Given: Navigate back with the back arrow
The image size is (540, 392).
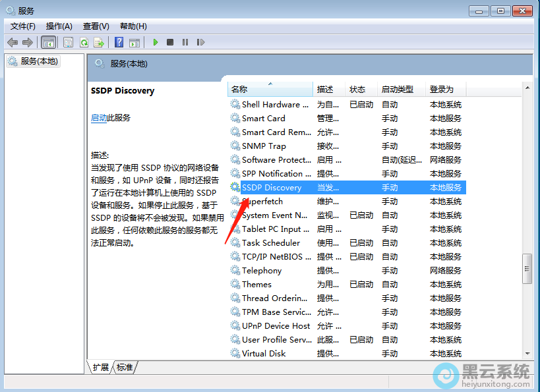Looking at the screenshot, I should point(12,42).
